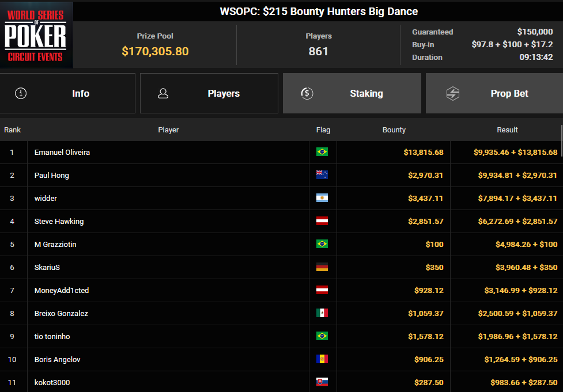This screenshot has height=392, width=563.
Task: Open the Staking tab
Action: coord(352,93)
